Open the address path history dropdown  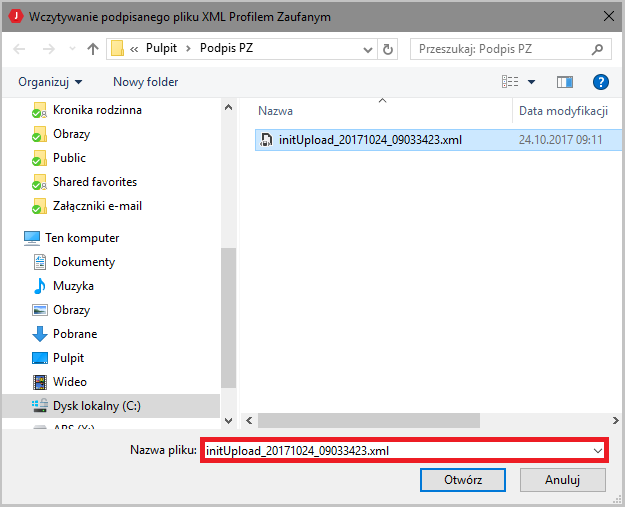366,48
